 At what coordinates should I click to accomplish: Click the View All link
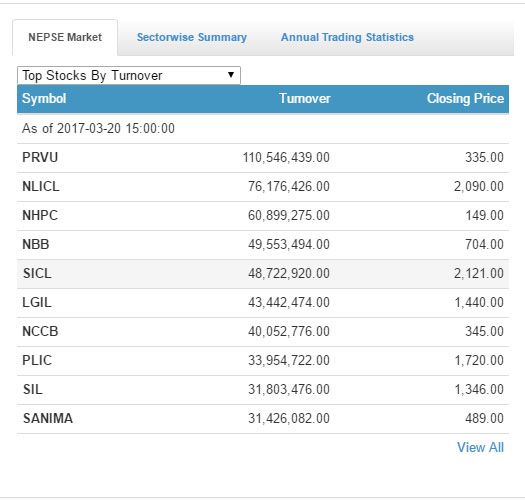coord(480,447)
